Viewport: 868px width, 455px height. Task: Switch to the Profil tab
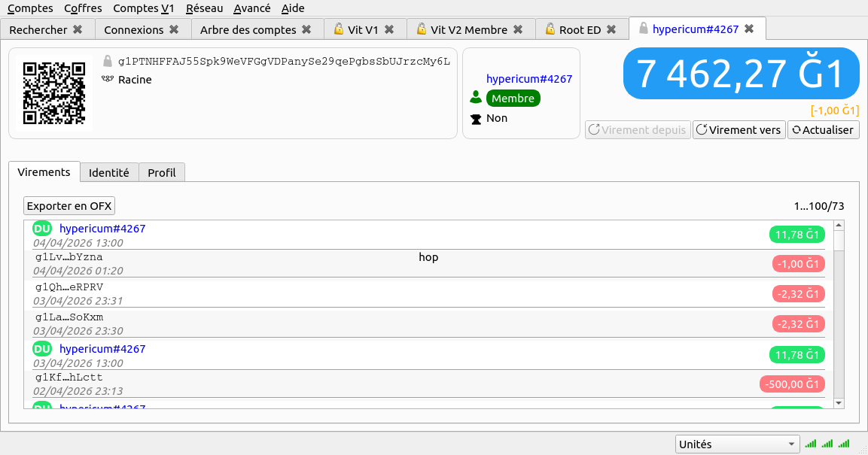pyautogui.click(x=162, y=172)
